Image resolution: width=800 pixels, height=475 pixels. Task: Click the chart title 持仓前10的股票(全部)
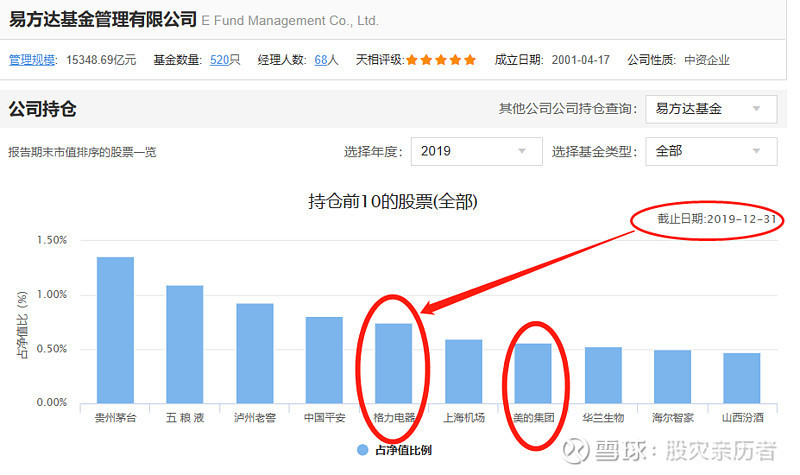393,202
